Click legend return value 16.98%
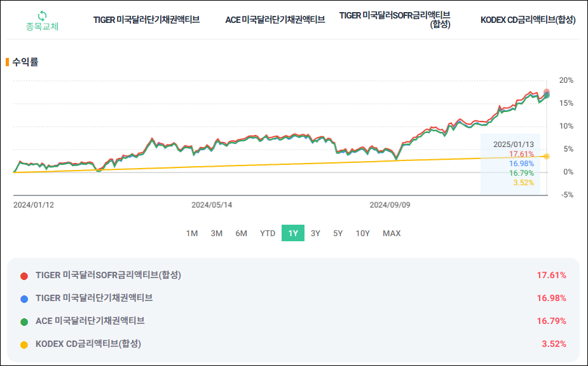The height and width of the screenshot is (366, 588). (x=551, y=299)
